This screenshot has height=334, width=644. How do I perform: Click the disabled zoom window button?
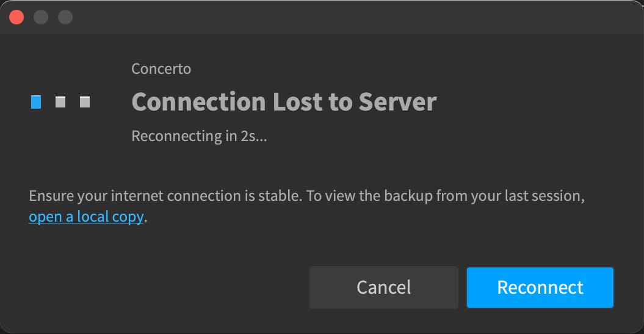65,17
